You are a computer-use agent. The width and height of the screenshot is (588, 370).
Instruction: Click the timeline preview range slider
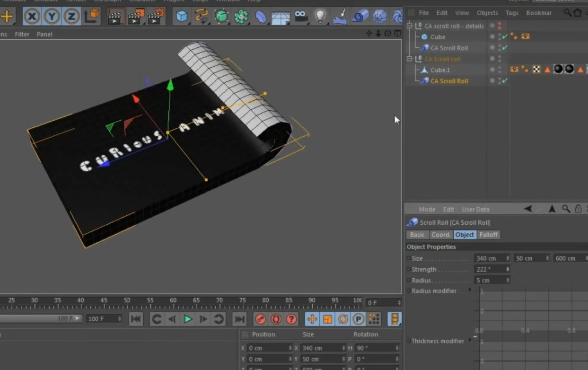(x=41, y=318)
